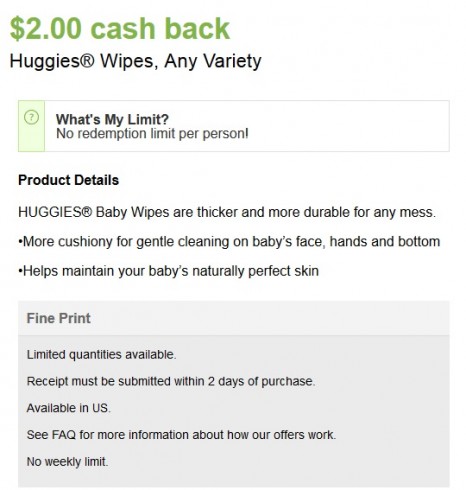Click the What's My Limit? label
The height and width of the screenshot is (490, 466).
pyautogui.click(x=112, y=119)
